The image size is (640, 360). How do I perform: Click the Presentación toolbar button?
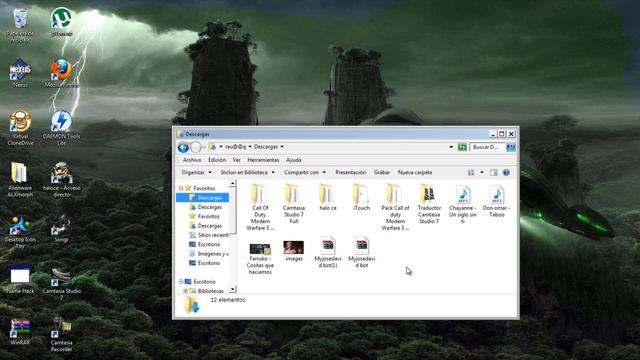click(351, 173)
